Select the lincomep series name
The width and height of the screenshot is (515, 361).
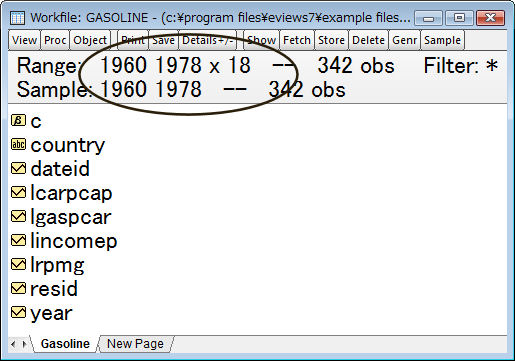pyautogui.click(x=74, y=241)
